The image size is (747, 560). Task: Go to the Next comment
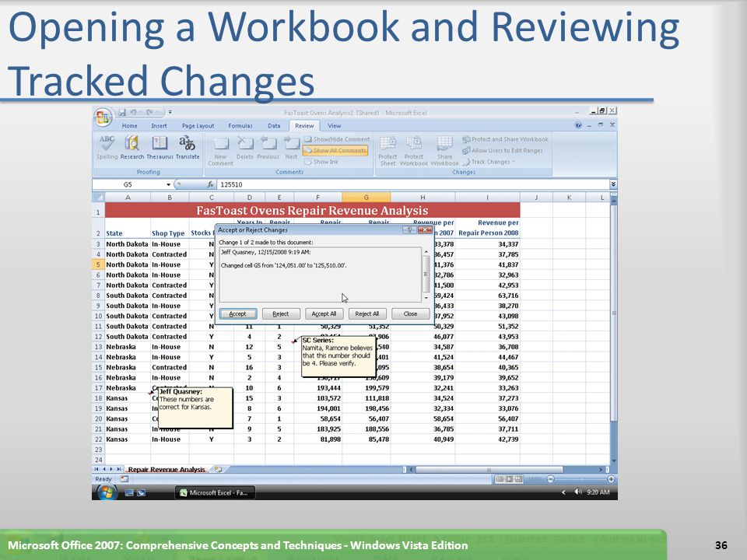(291, 148)
